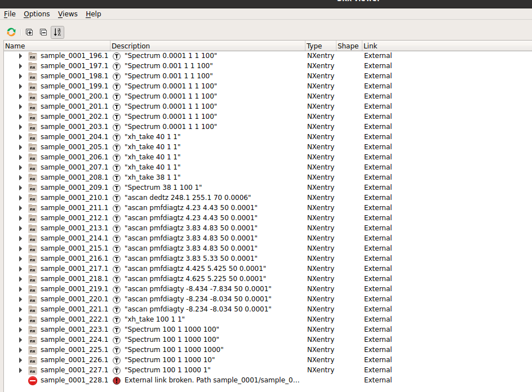Open the Help menu
This screenshot has width=532, height=392.
click(x=93, y=14)
